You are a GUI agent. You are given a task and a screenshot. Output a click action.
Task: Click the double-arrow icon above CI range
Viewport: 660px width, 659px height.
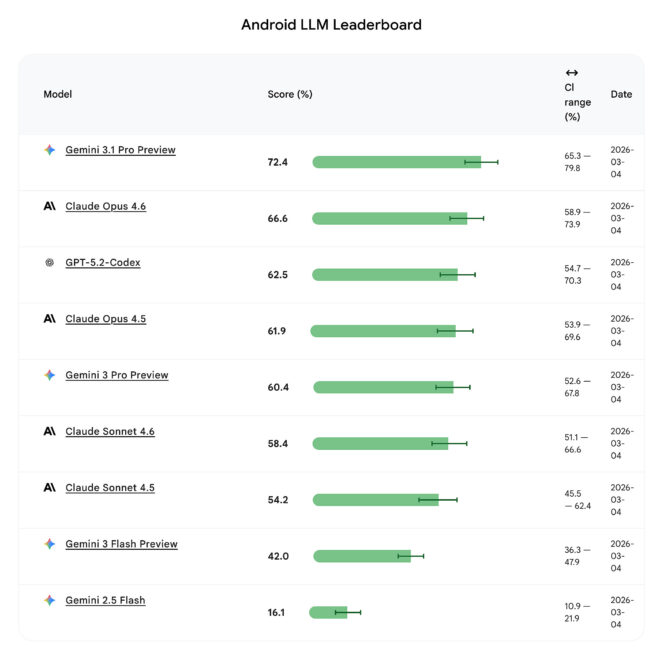coord(571,73)
